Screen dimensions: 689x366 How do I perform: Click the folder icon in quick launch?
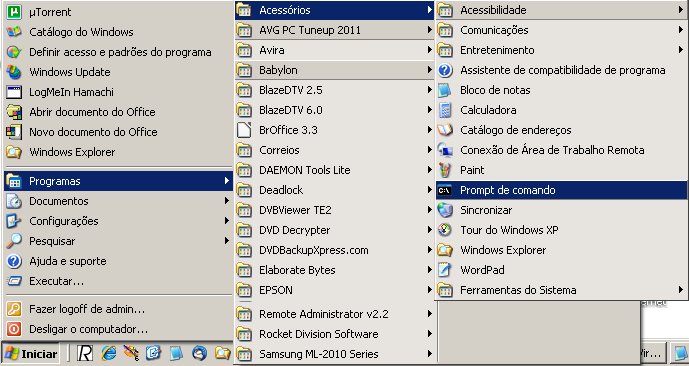click(x=222, y=353)
